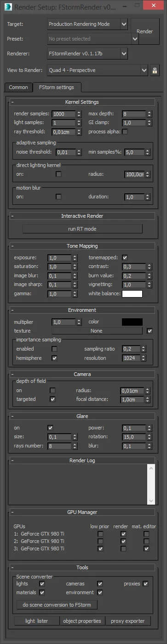The image size is (167, 644).
Task: Click the Render button
Action: tap(145, 31)
